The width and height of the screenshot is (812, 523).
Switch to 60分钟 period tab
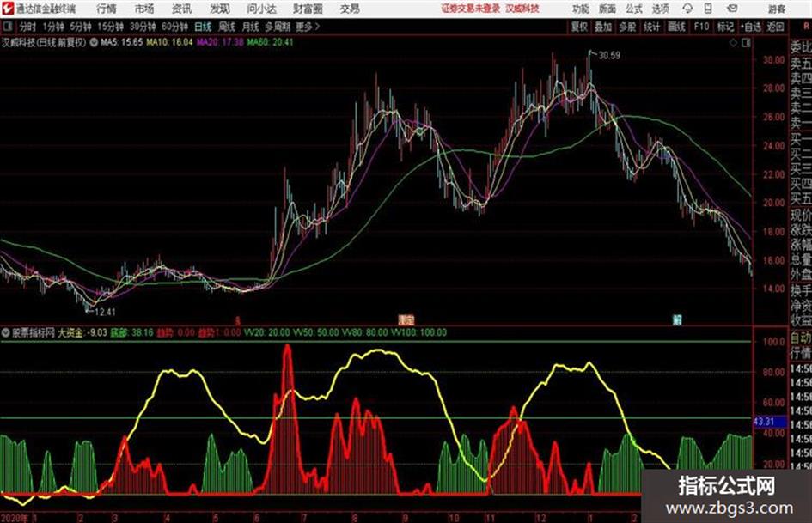[175, 27]
